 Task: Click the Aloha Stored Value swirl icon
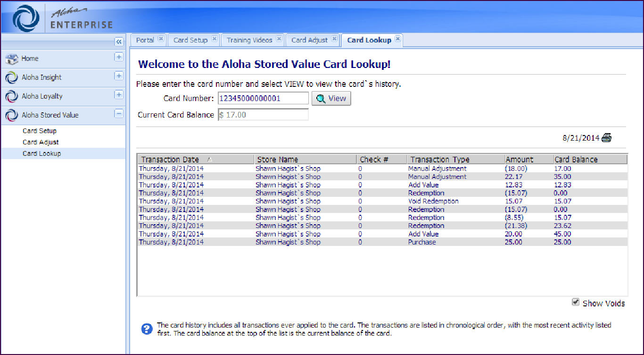[x=12, y=115]
